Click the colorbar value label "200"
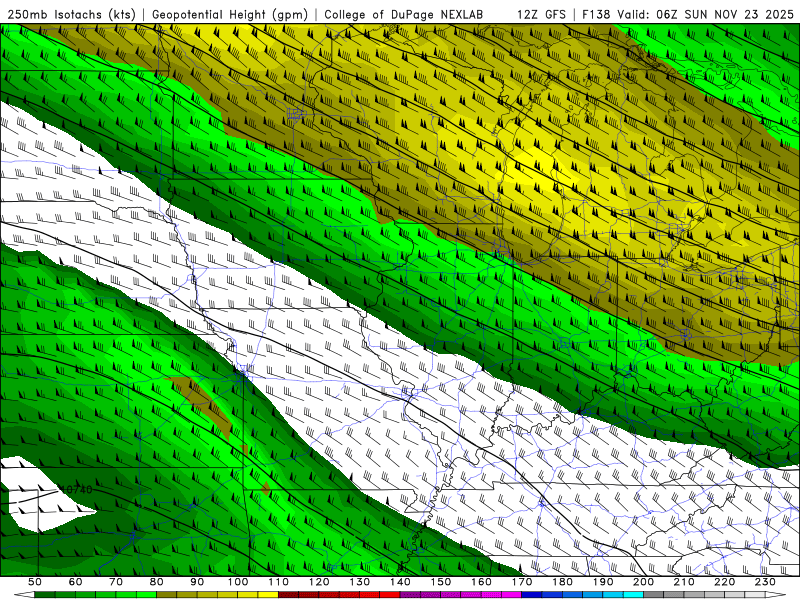 [x=643, y=582]
